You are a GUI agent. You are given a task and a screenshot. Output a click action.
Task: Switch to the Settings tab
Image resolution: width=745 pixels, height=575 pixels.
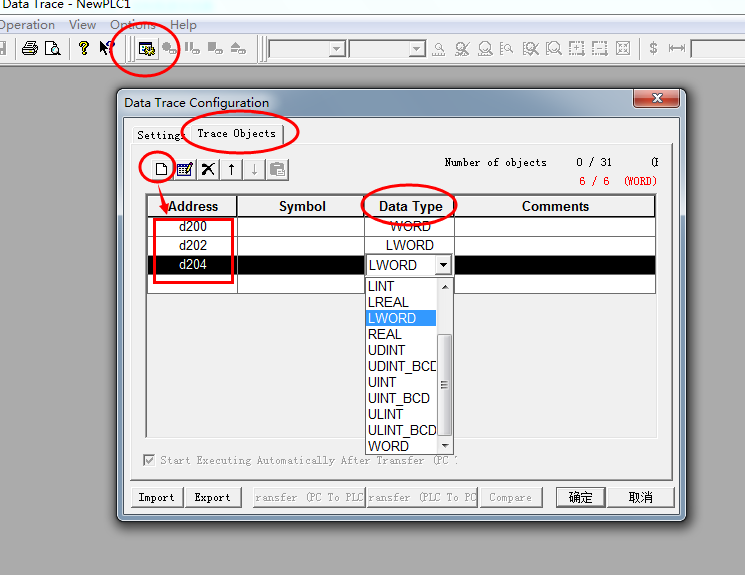[x=160, y=135]
